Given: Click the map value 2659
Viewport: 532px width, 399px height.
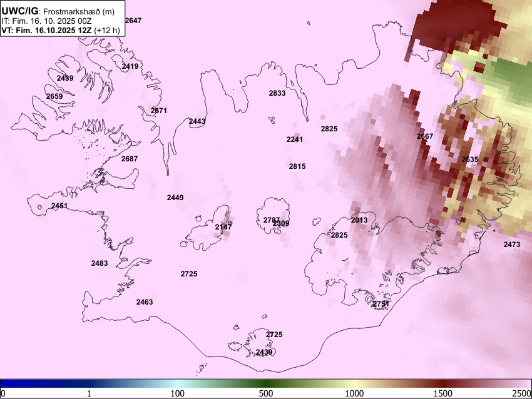Looking at the screenshot, I should click(x=54, y=96).
